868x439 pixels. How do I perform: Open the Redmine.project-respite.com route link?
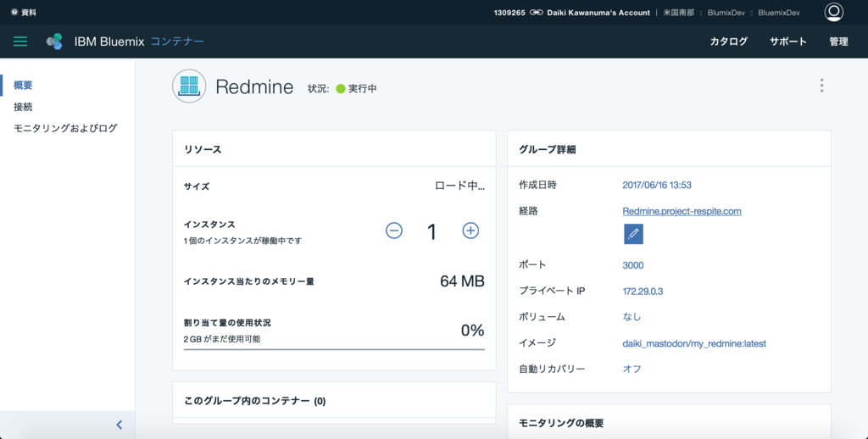pos(682,211)
